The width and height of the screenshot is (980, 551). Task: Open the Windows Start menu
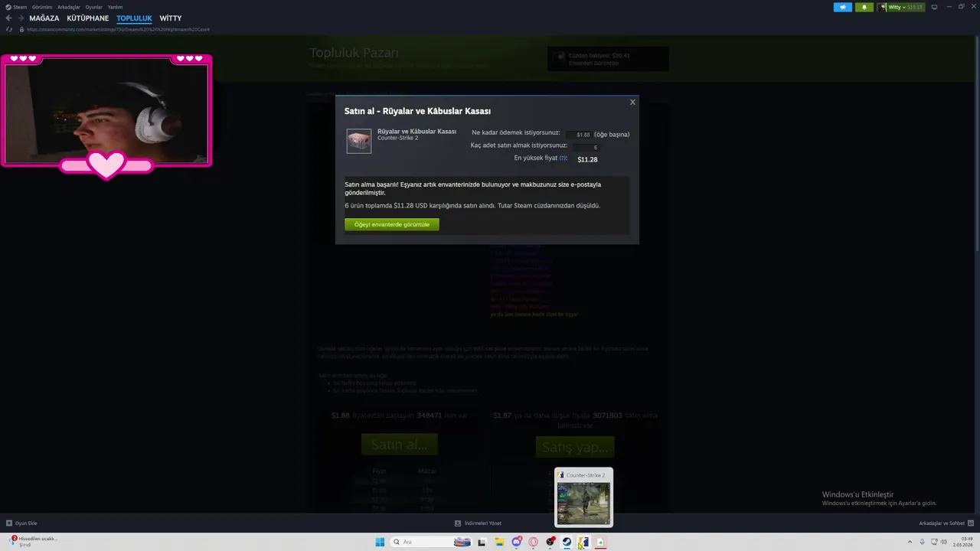coord(380,542)
